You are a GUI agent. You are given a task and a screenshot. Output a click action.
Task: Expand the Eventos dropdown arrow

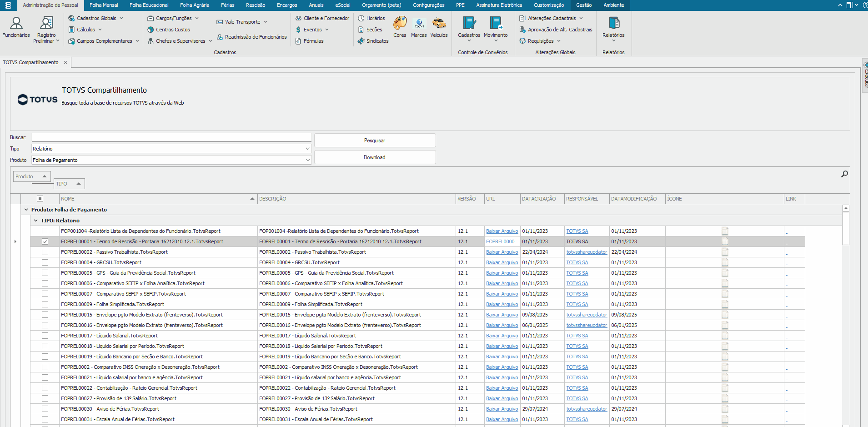tap(327, 30)
